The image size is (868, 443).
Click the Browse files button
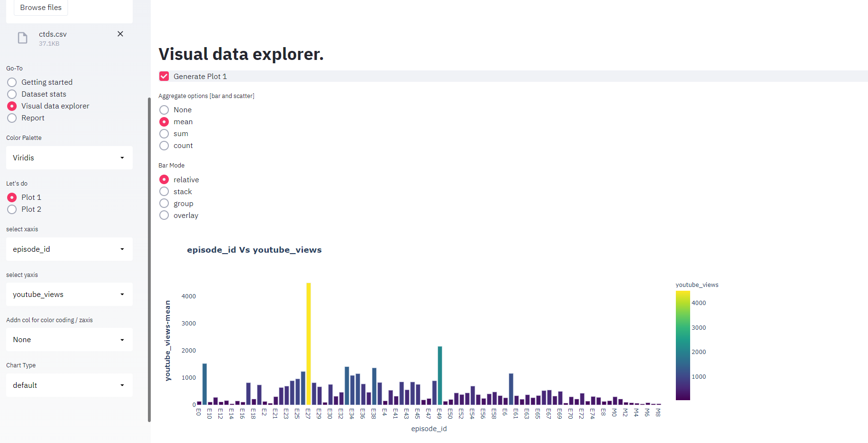(x=41, y=8)
